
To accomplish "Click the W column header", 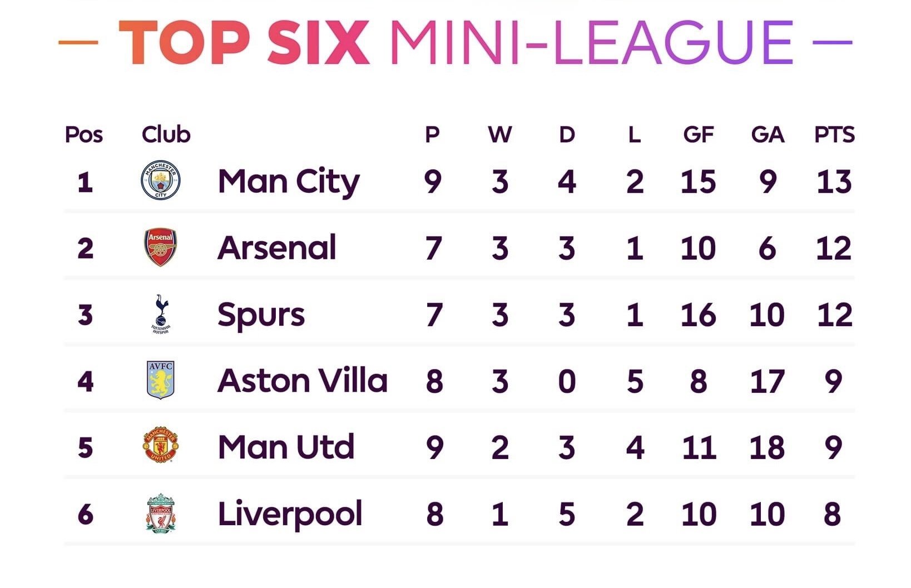I will [x=499, y=134].
